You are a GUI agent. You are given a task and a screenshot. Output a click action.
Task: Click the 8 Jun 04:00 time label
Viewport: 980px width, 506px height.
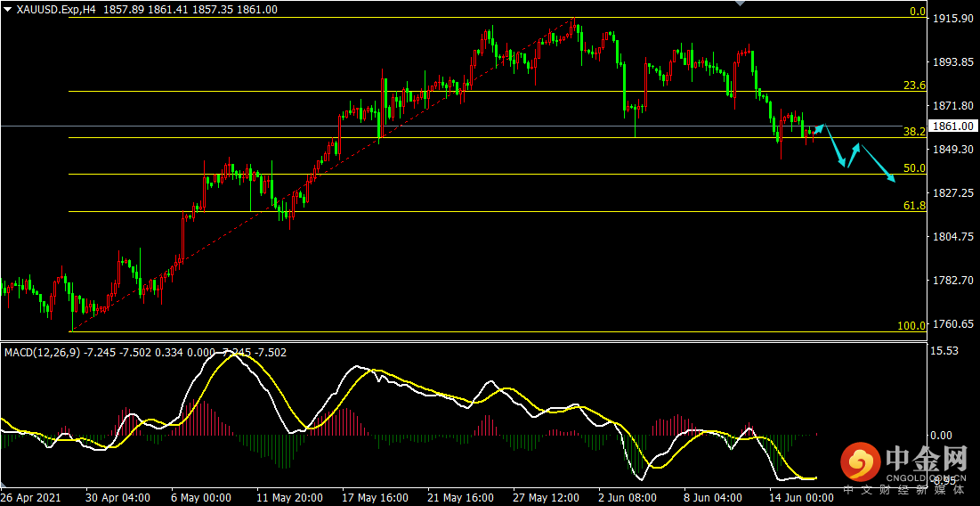[713, 498]
